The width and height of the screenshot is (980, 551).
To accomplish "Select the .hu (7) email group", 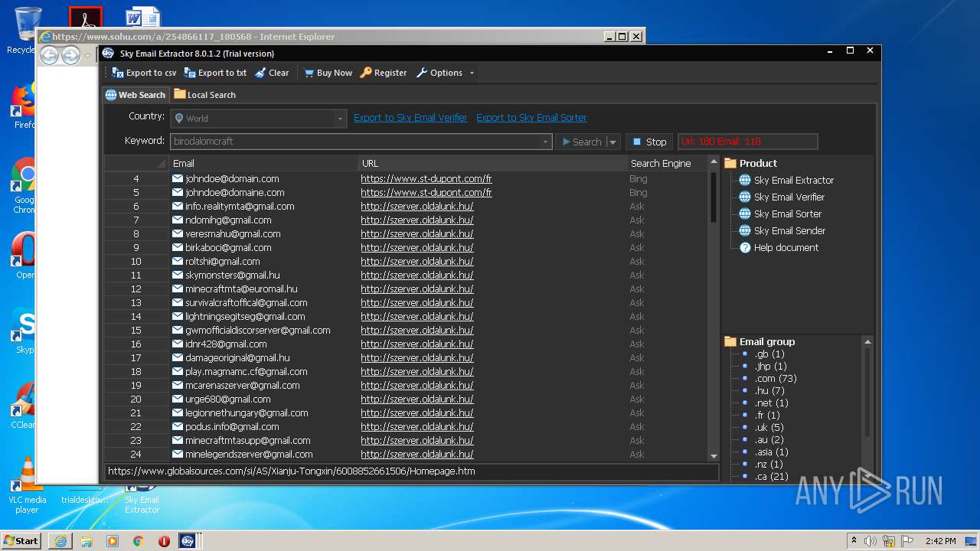I will click(x=769, y=391).
